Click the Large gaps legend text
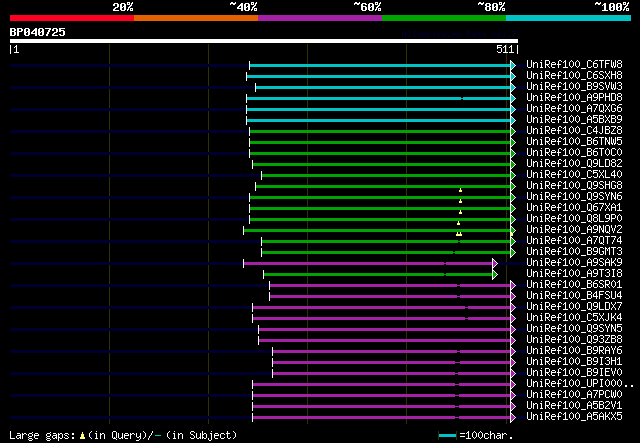 click(x=123, y=435)
